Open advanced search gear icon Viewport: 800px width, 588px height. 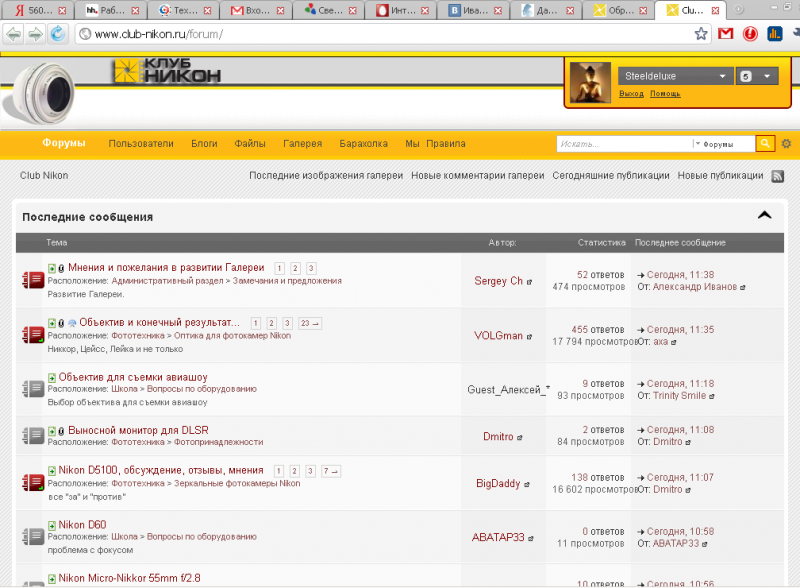[786, 143]
